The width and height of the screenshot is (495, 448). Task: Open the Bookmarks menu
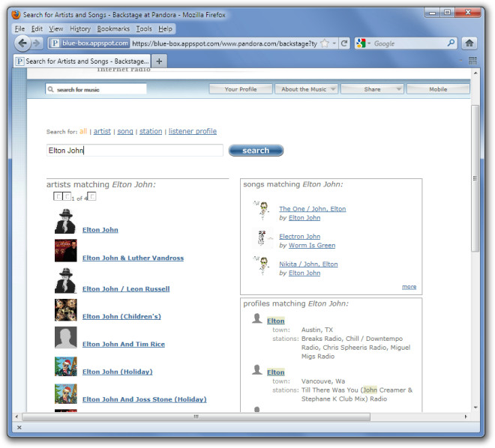[113, 28]
